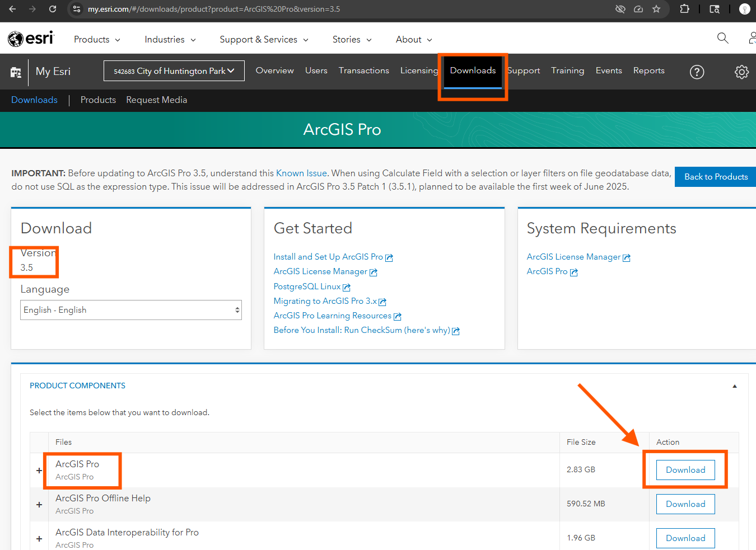This screenshot has height=550, width=756.
Task: Open the browser extensions puzzle icon
Action: pyautogui.click(x=684, y=9)
